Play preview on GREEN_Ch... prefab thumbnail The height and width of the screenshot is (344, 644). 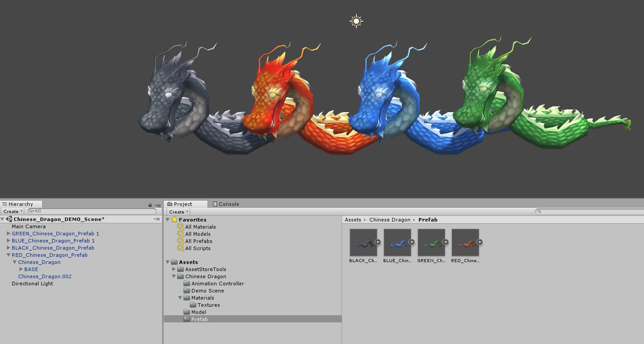pyautogui.click(x=445, y=242)
